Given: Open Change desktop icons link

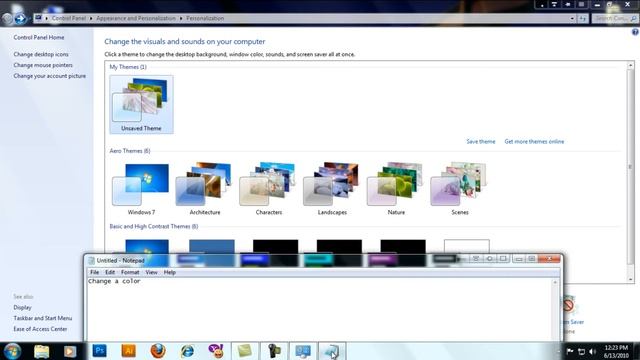Looking at the screenshot, I should point(41,54).
